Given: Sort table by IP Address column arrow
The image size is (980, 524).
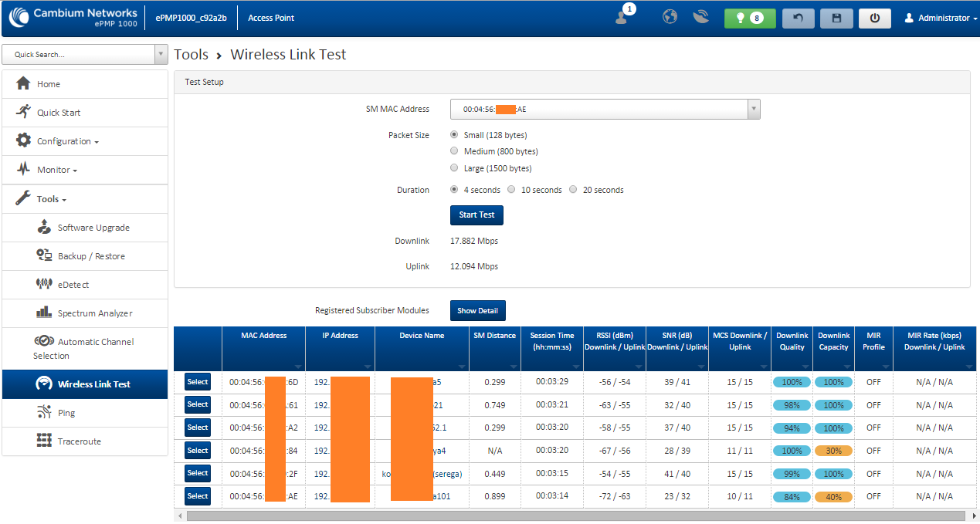Looking at the screenshot, I should pos(368,367).
